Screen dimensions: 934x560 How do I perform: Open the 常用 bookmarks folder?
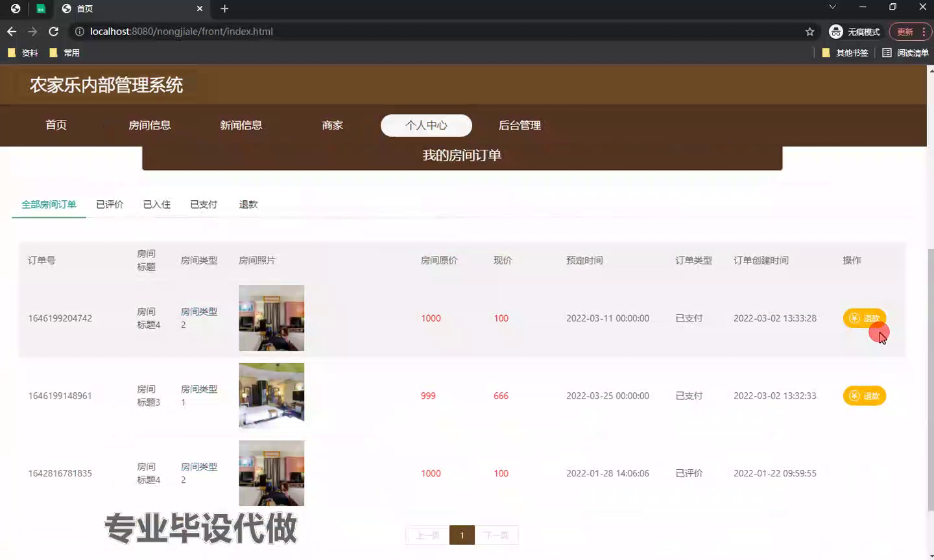click(64, 52)
